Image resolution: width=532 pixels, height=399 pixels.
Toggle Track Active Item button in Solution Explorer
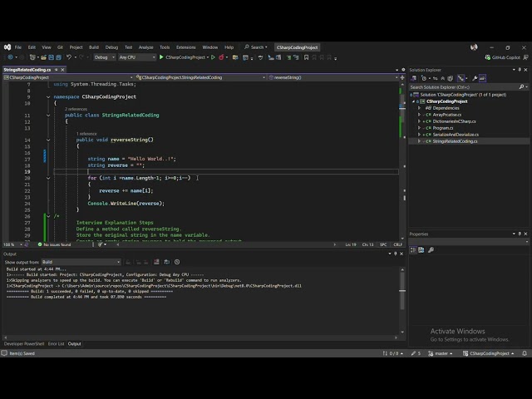[461, 78]
